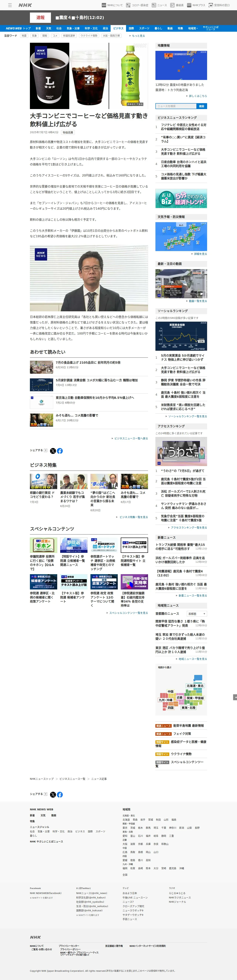Screen dimensions: 237x980
Task: Share on X below the article
Action: [x=53, y=451]
